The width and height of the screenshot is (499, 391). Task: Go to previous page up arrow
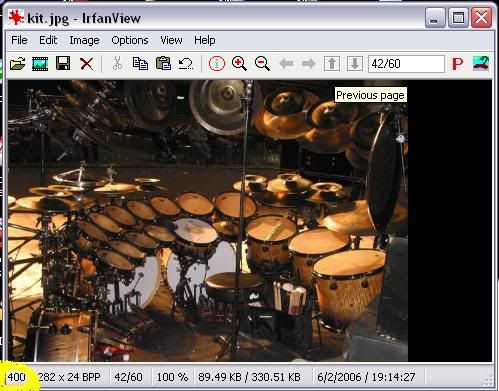[x=332, y=63]
